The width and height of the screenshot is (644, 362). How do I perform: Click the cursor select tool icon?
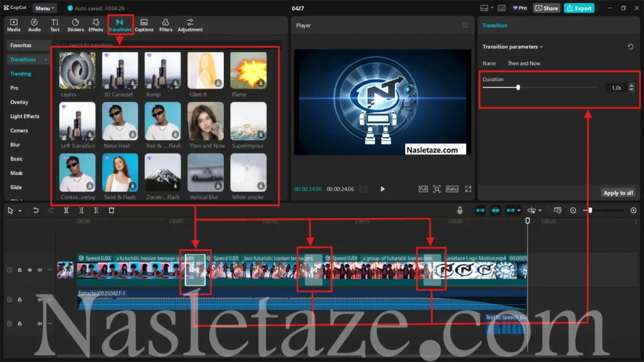pyautogui.click(x=10, y=210)
